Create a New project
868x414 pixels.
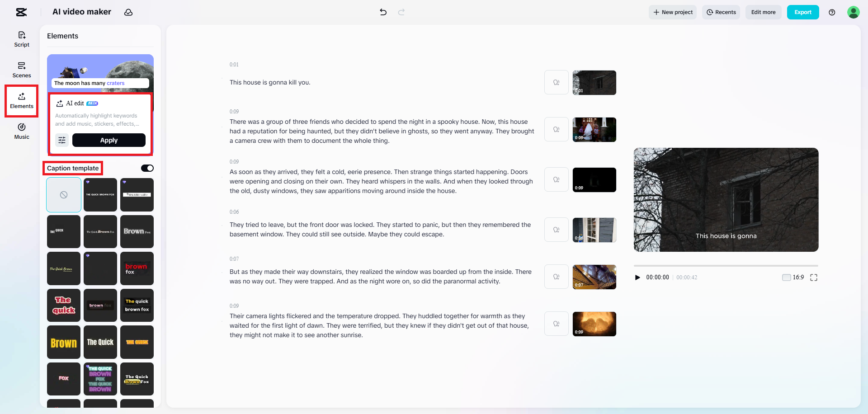(x=672, y=12)
